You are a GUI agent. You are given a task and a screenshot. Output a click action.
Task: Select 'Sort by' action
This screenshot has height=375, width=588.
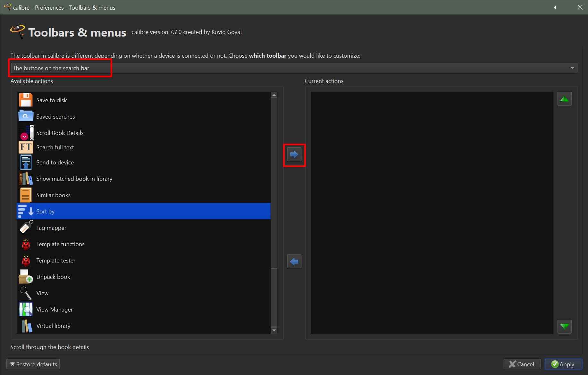tap(144, 211)
